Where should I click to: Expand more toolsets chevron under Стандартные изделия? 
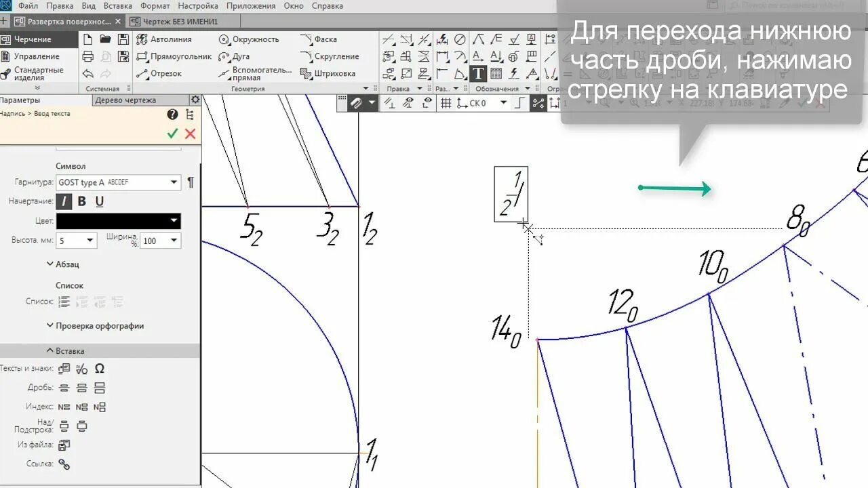(x=37, y=88)
